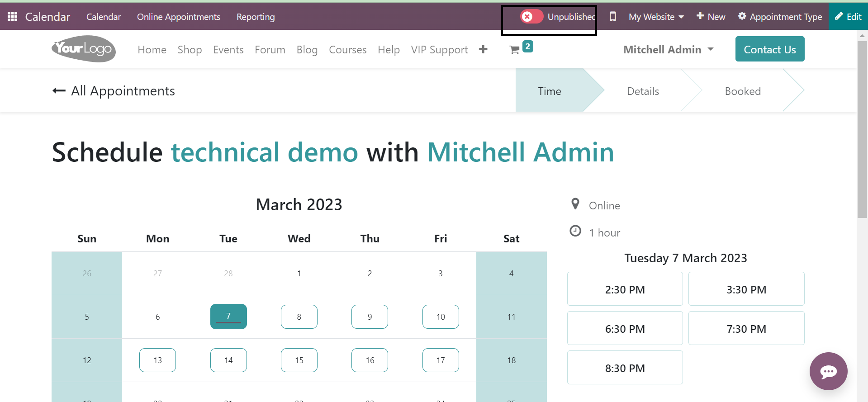Click the plus icon after VIP Support
This screenshot has width=868, height=402.
(483, 49)
